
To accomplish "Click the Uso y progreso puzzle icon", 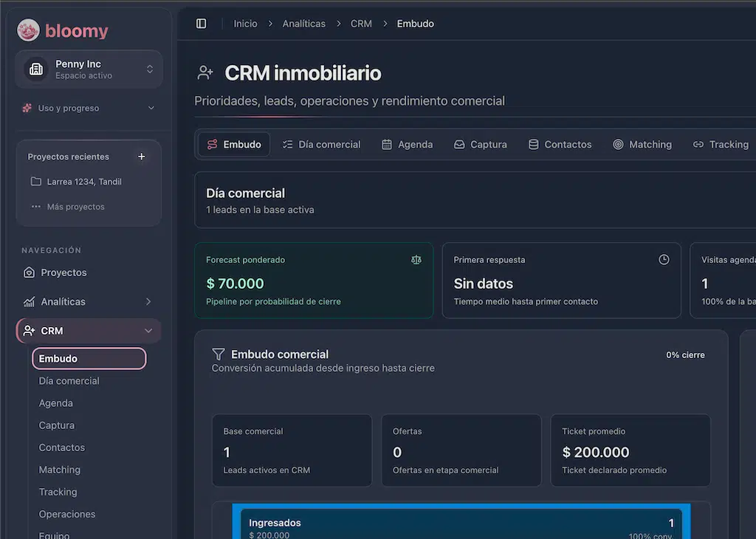I will 27,108.
